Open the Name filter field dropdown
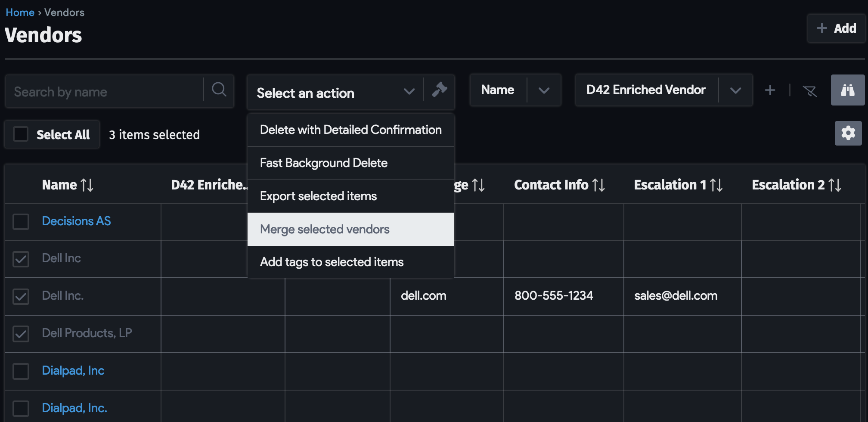 coord(544,90)
